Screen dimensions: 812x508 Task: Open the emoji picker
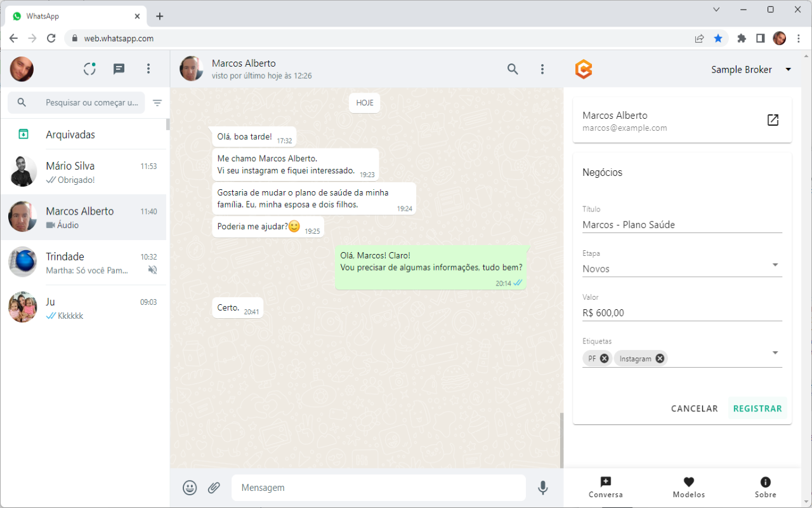(190, 488)
